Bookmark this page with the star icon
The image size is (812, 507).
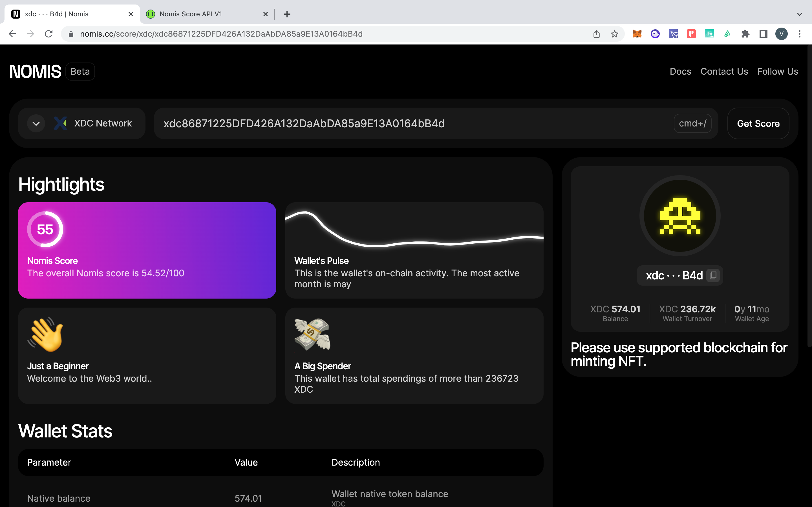(614, 34)
